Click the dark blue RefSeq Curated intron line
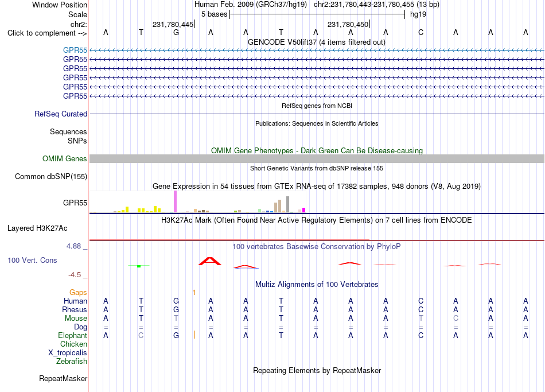Image resolution: width=545 pixels, height=392 pixels. (317, 114)
